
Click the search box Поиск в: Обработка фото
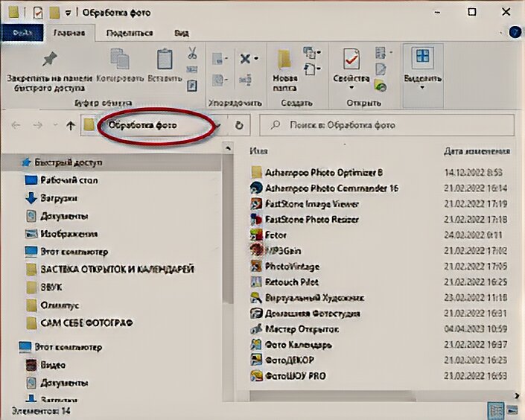[x=386, y=125]
